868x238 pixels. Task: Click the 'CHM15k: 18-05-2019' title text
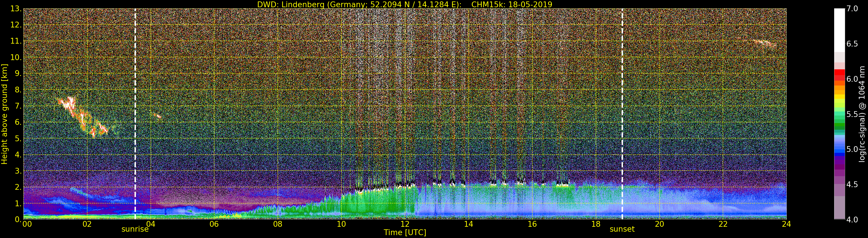click(512, 4)
